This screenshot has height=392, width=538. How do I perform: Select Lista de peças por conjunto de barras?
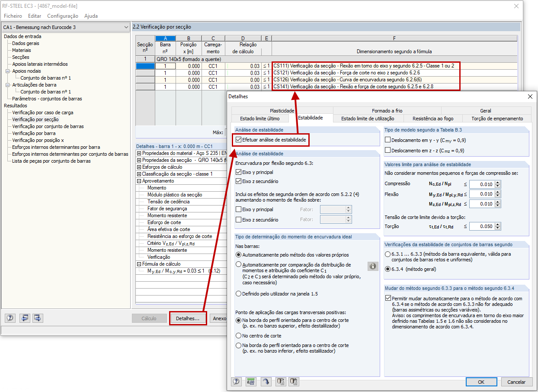(51, 161)
